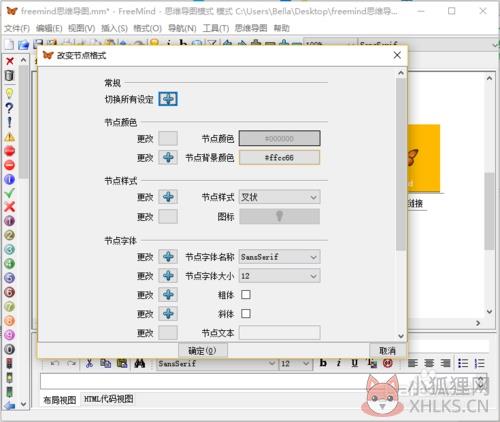Viewport: 500px width, 422px height.
Task: Open the 格式(O) menu
Action: [147, 28]
